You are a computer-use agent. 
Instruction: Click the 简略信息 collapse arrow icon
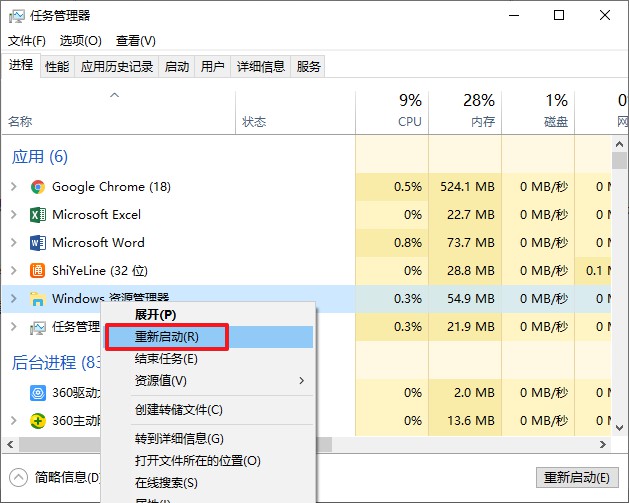(18, 477)
